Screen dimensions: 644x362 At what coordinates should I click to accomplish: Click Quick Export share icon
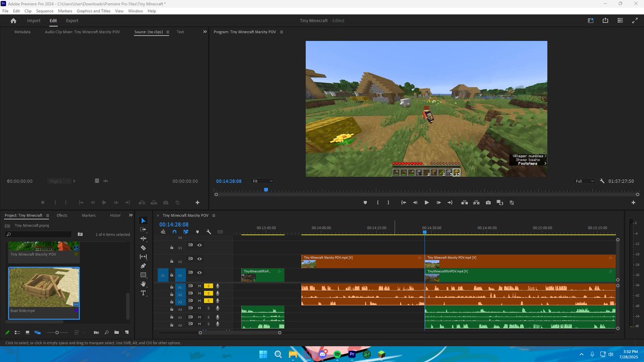(605, 20)
